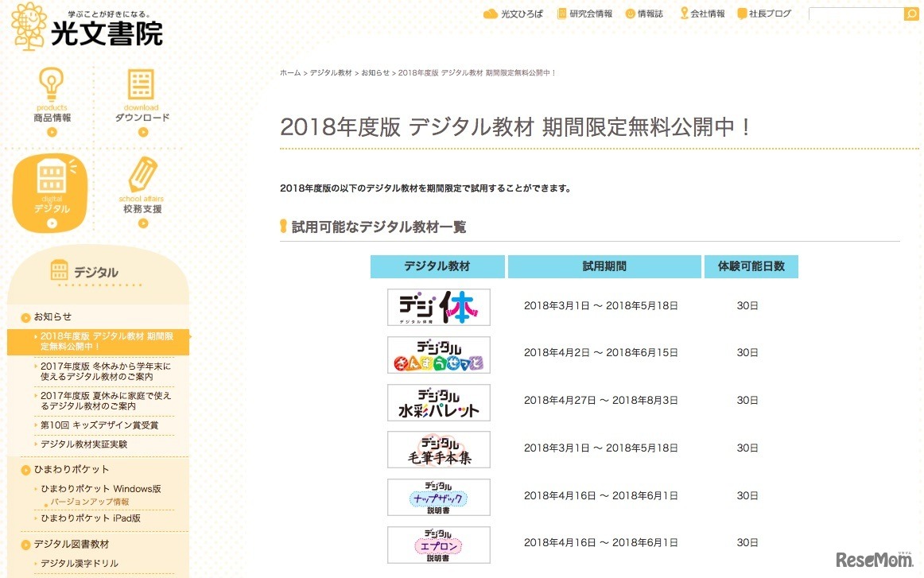The height and width of the screenshot is (578, 924).
Task: Open 研究会情報 in top navigation
Action: (x=584, y=14)
